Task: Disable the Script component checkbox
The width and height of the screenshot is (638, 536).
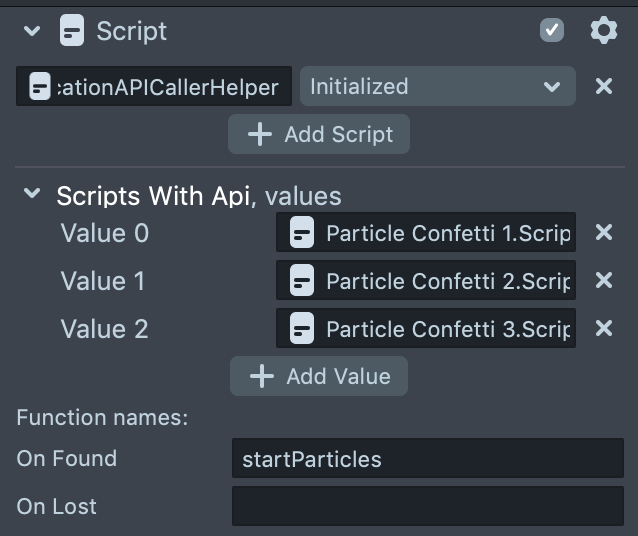Action: coord(551,31)
